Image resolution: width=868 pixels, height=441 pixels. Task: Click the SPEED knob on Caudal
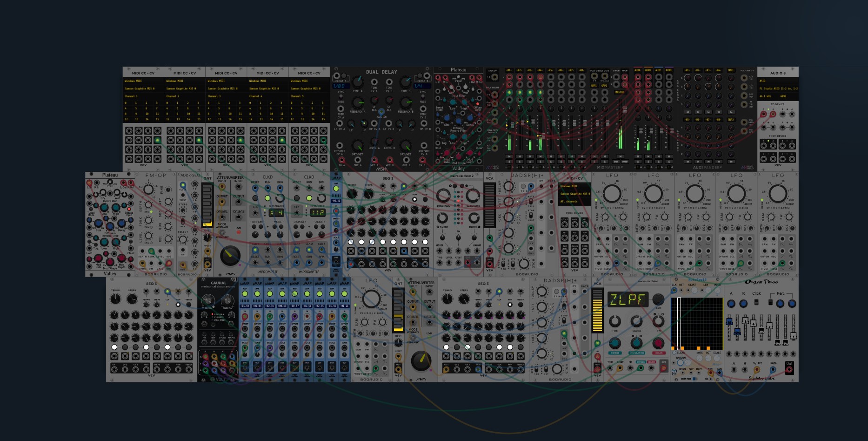208,300
